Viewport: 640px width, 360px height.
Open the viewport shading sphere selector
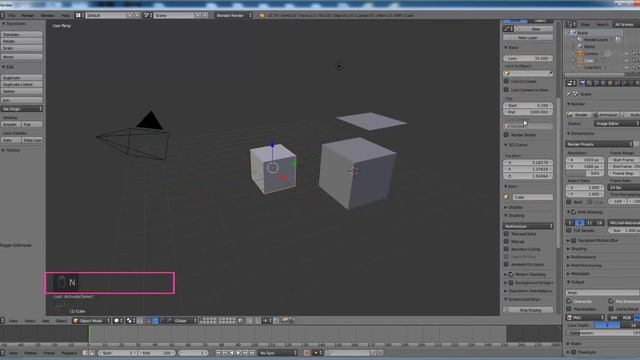tap(118, 321)
